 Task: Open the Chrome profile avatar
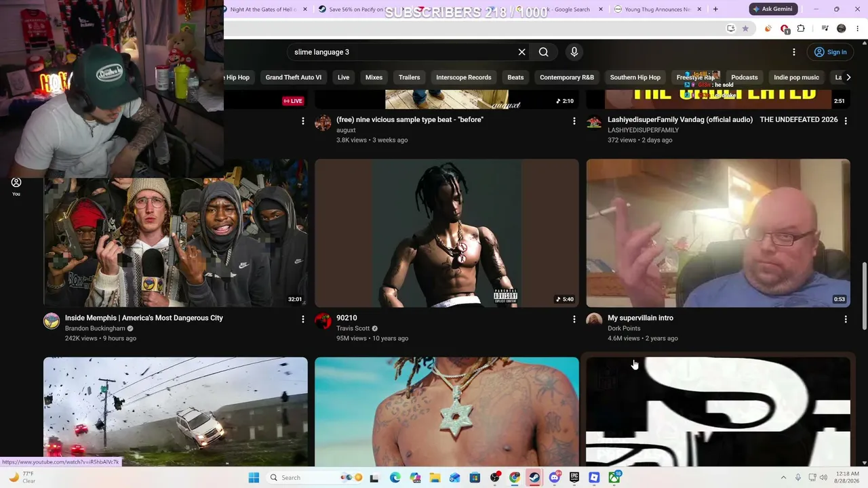pos(842,28)
